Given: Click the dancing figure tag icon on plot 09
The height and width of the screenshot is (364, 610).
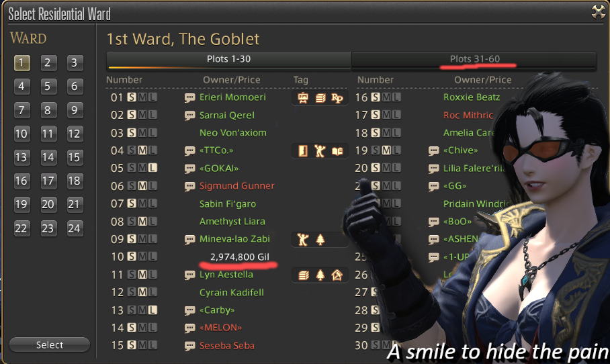Looking at the screenshot, I should (303, 240).
